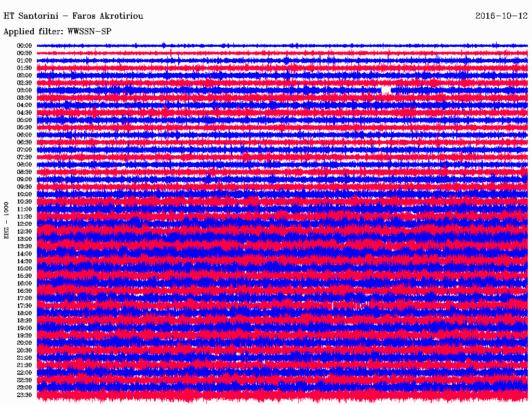Select the 01:00 time label
Image resolution: width=532 pixels, height=405 pixels.
24,61
